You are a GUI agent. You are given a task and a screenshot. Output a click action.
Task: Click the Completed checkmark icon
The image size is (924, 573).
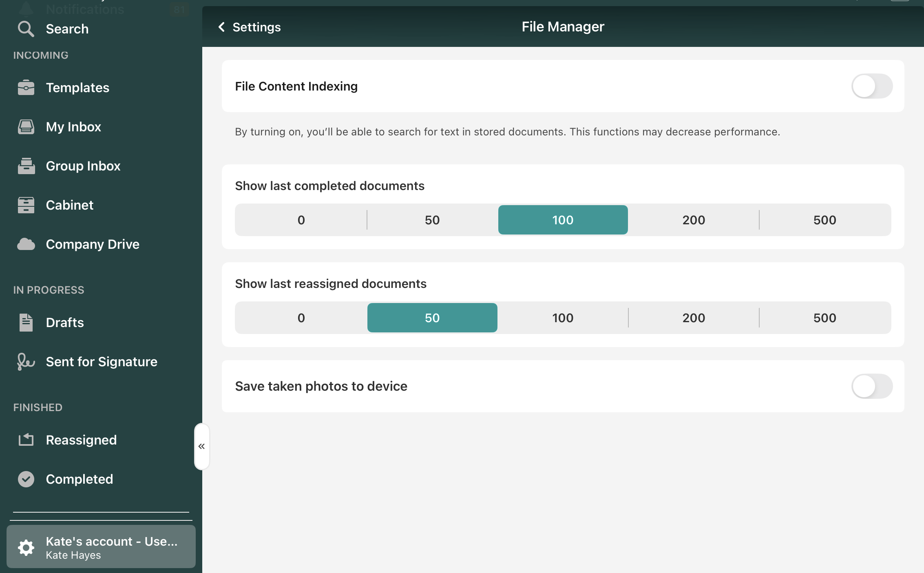26,479
